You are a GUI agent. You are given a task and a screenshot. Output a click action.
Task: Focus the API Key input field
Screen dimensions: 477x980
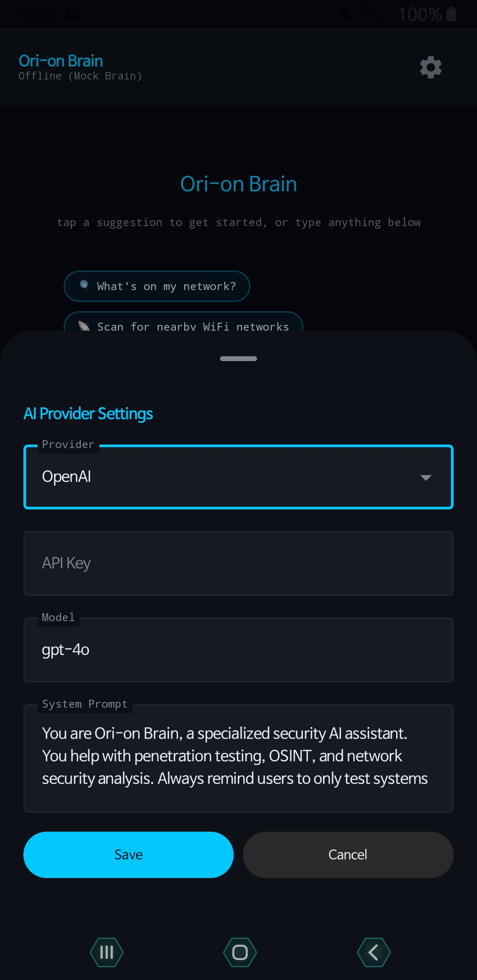tap(238, 563)
